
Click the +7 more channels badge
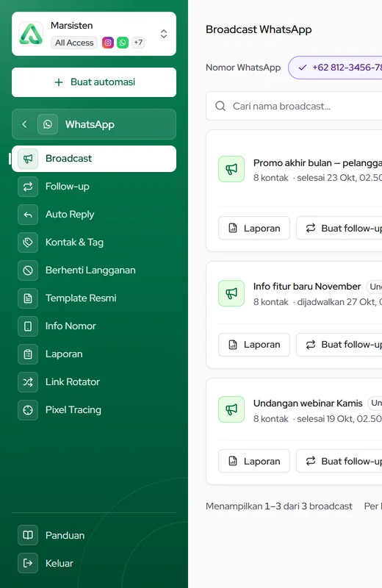(138, 43)
